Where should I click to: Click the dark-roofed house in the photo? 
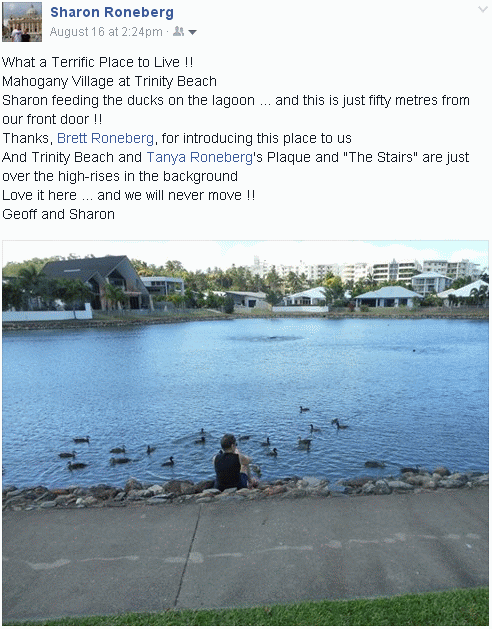96,282
